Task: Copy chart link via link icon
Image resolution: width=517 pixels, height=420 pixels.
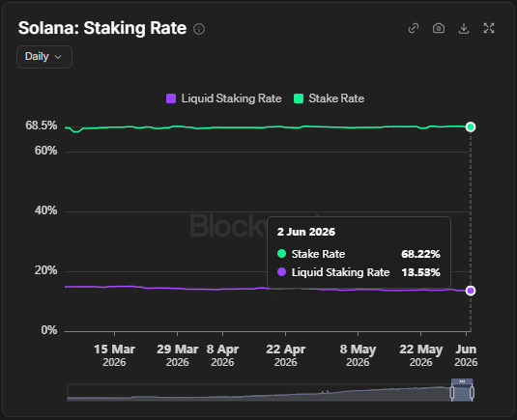Action: tap(414, 28)
